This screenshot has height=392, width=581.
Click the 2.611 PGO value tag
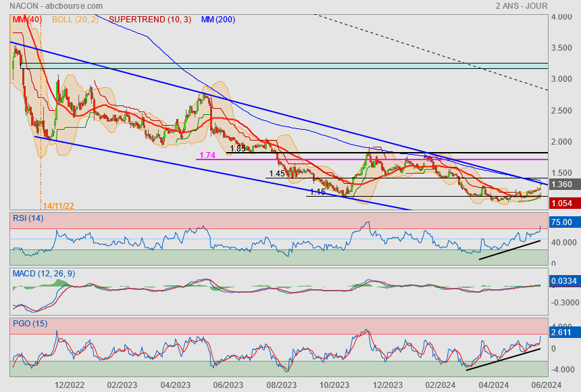tap(565, 333)
